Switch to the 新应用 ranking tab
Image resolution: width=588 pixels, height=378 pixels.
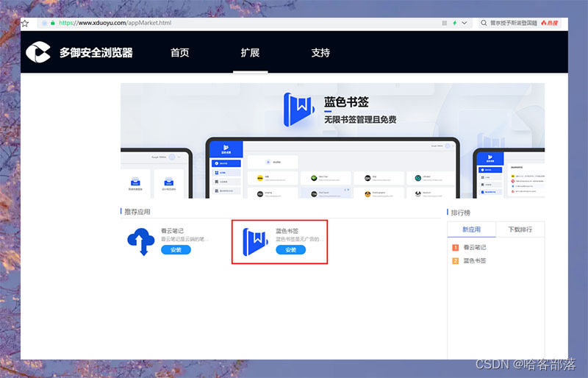click(471, 229)
